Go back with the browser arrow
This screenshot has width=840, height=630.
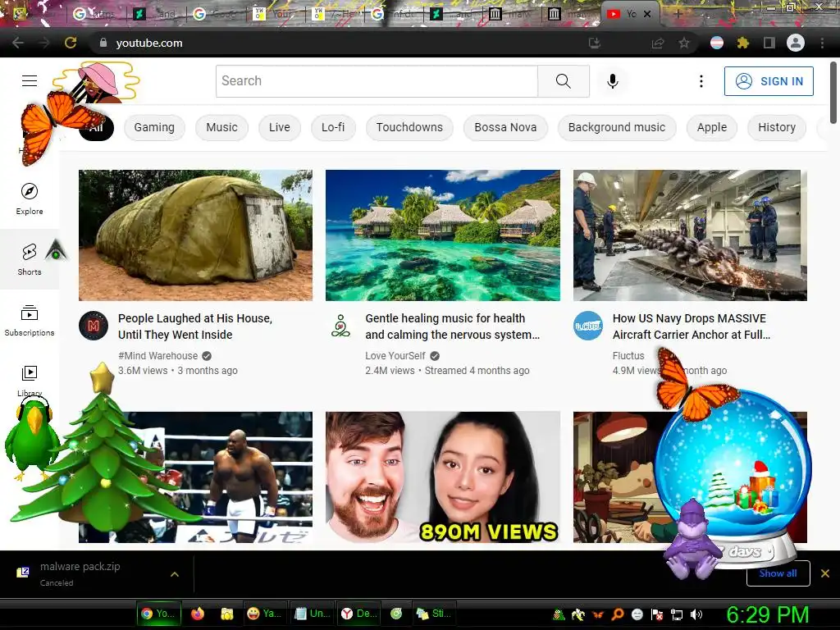tap(18, 43)
